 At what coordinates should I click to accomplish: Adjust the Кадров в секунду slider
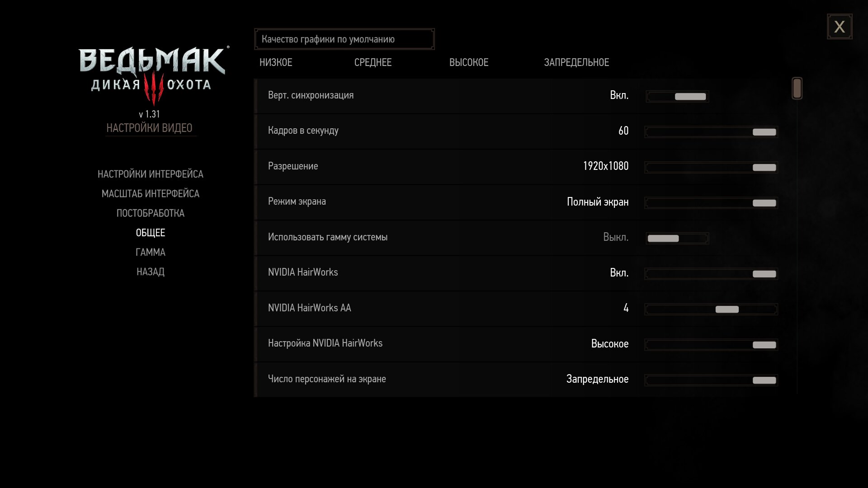coord(711,132)
